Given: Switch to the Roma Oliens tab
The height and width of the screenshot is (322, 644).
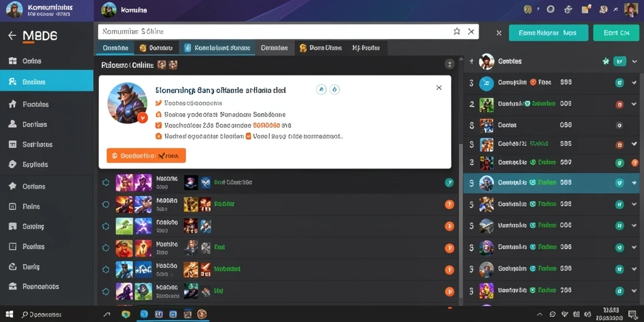Looking at the screenshot, I should point(321,48).
